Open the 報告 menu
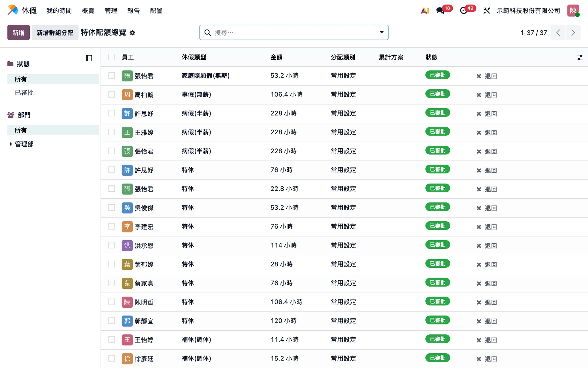Image resolution: width=588 pixels, height=368 pixels. (x=133, y=11)
